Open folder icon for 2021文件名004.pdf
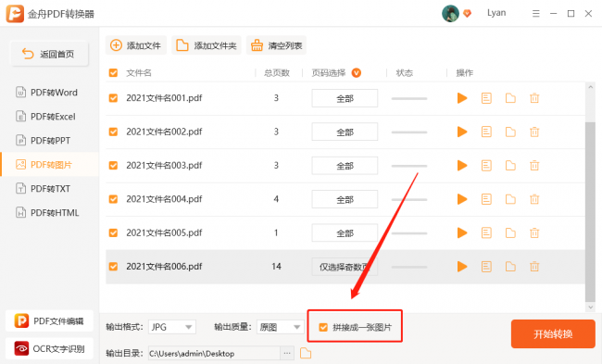 (510, 199)
